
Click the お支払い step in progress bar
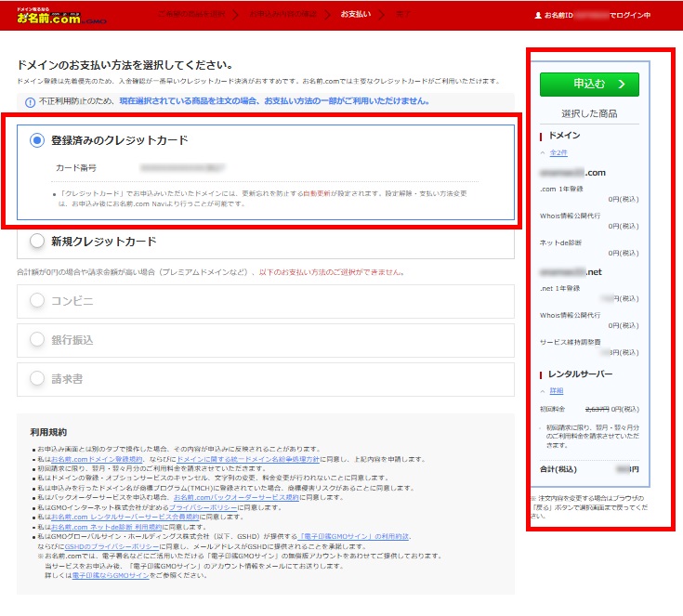point(354,16)
